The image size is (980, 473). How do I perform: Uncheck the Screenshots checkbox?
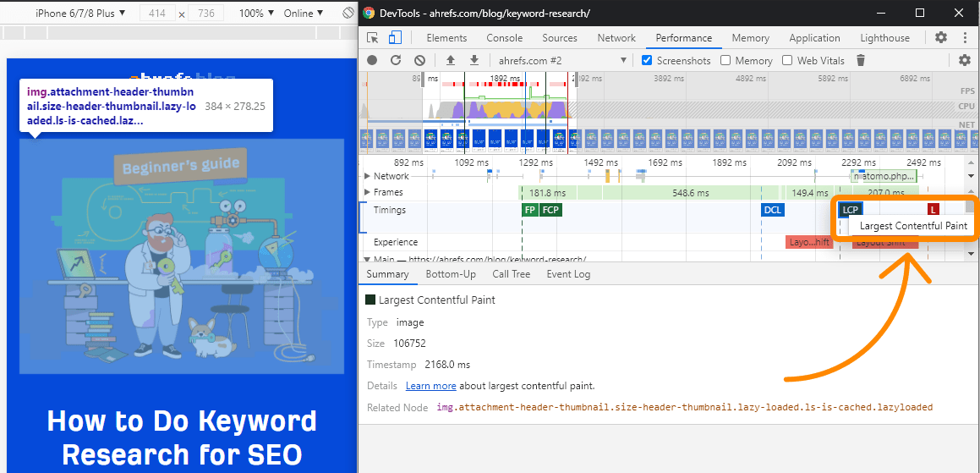647,60
